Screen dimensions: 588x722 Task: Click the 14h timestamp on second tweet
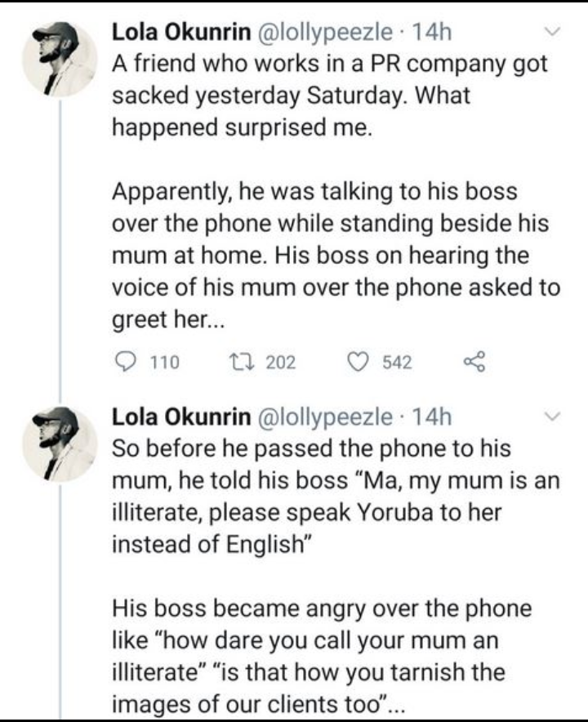pos(434,418)
